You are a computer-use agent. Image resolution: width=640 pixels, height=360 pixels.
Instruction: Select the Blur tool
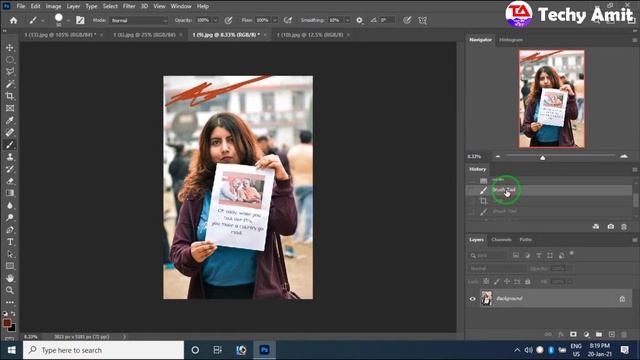(10, 205)
